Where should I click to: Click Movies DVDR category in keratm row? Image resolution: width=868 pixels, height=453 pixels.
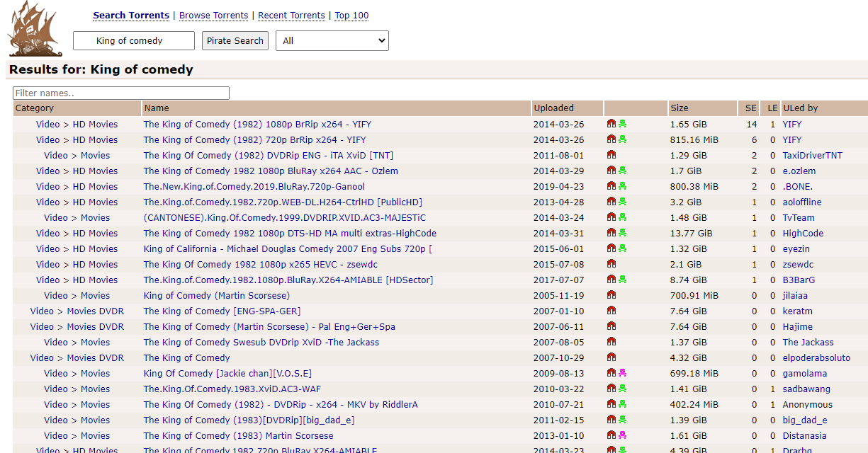tap(95, 311)
